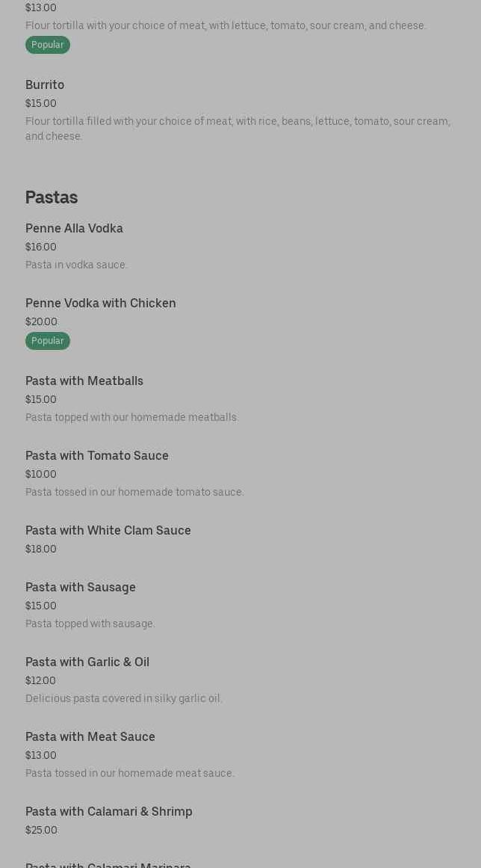Screen dimensions: 481x868
Task: Click the 'Pasta in vodka sauce' description
Action: click(76, 265)
